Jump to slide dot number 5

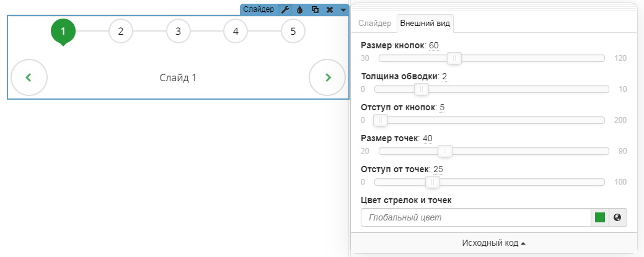click(x=293, y=31)
